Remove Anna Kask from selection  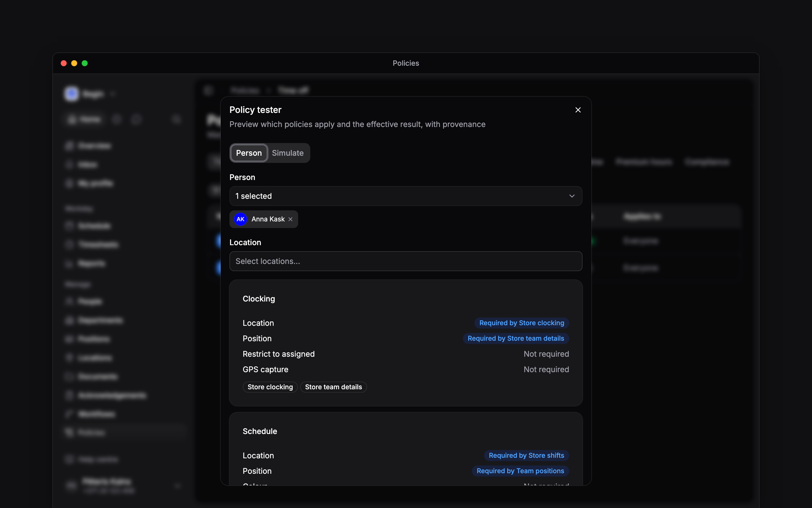pos(291,219)
